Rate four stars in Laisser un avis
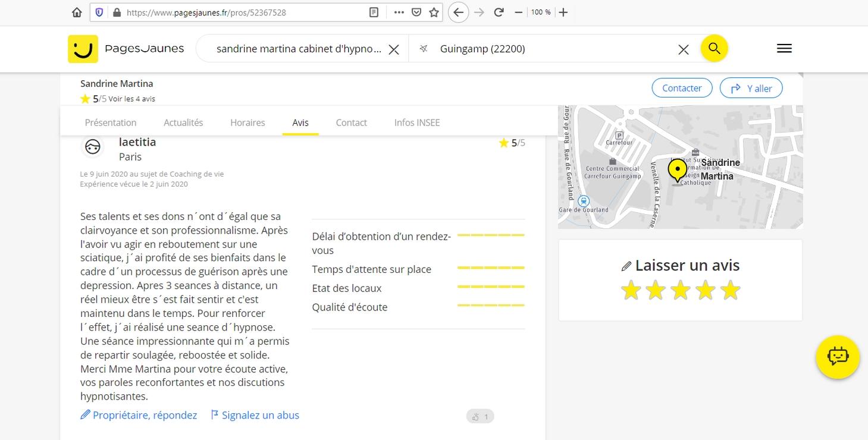Screen dimensions: 868x440 pyautogui.click(x=706, y=291)
